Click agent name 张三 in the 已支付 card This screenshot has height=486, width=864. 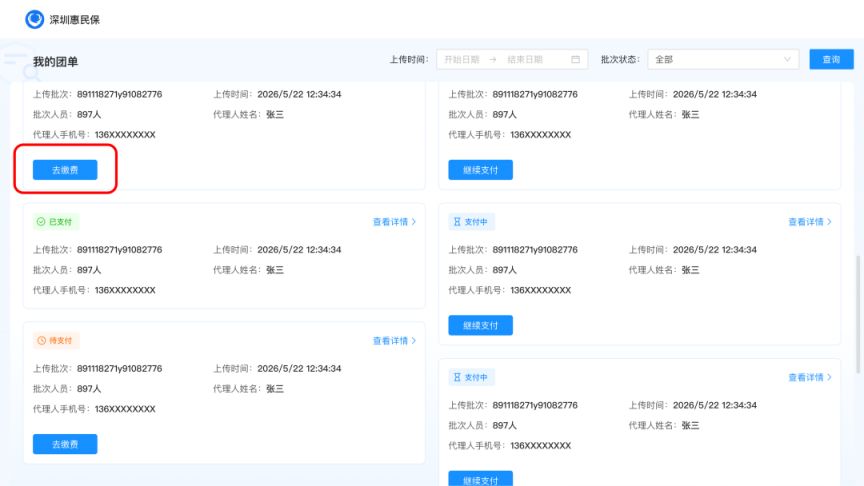[x=275, y=270]
